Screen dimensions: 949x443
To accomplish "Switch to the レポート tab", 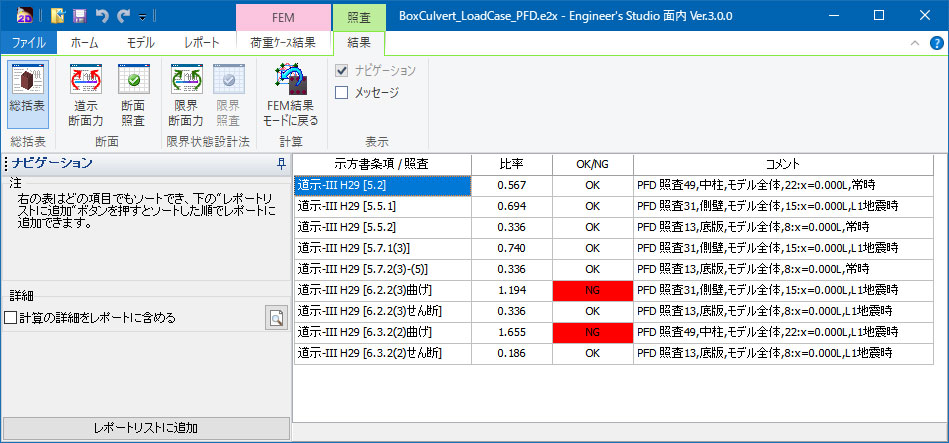I will coord(202,43).
